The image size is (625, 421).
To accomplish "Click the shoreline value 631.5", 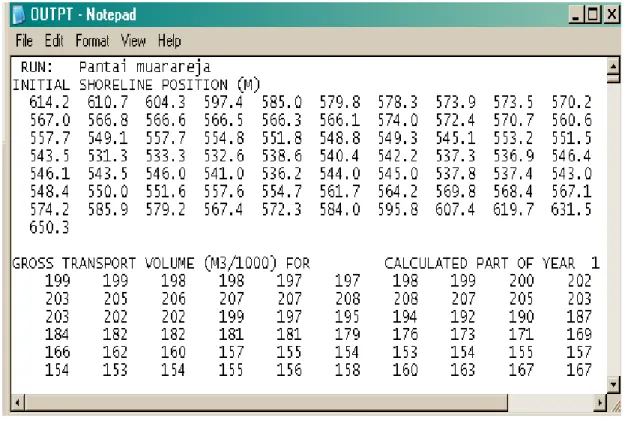I will (571, 209).
